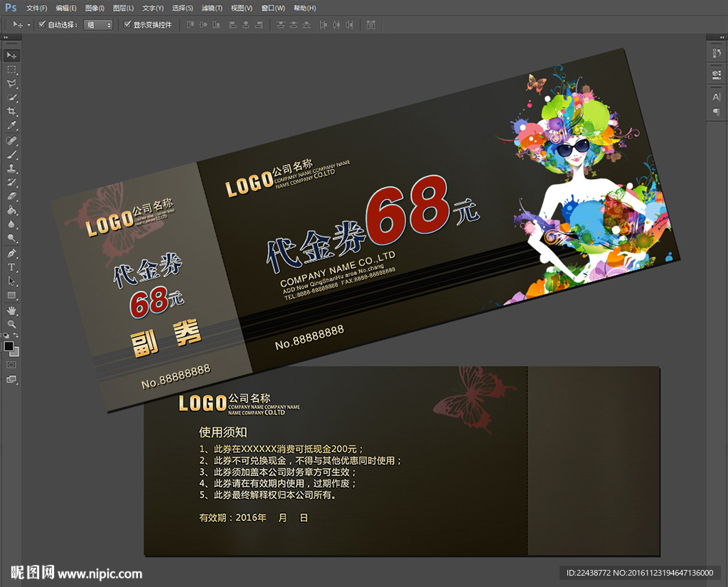Select the Clone Stamp tool
This screenshot has height=587, width=728.
click(x=11, y=168)
